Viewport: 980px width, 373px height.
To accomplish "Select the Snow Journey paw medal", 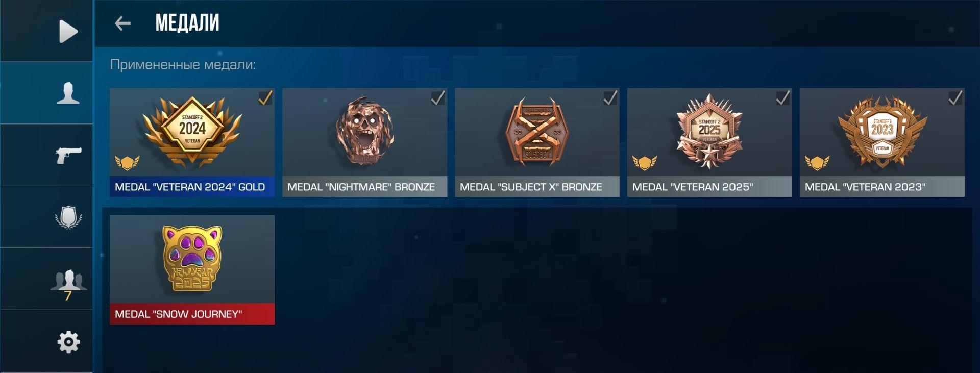I will (192, 259).
